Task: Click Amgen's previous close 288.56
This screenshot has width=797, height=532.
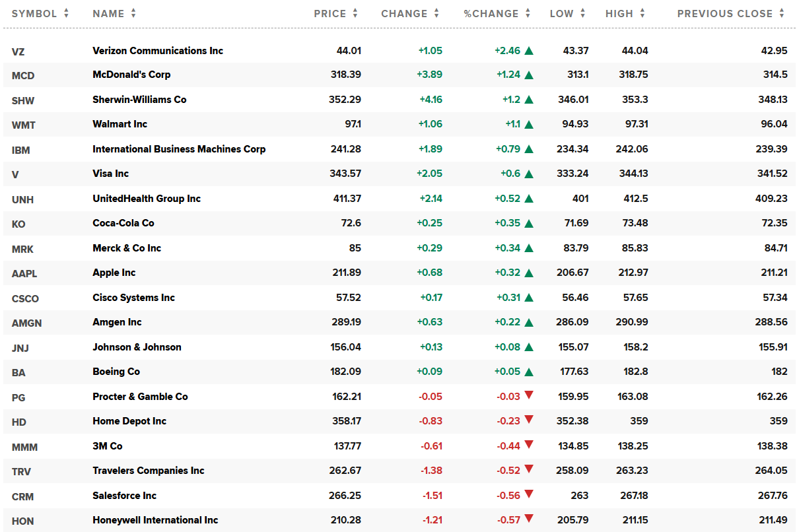Action: [x=771, y=322]
